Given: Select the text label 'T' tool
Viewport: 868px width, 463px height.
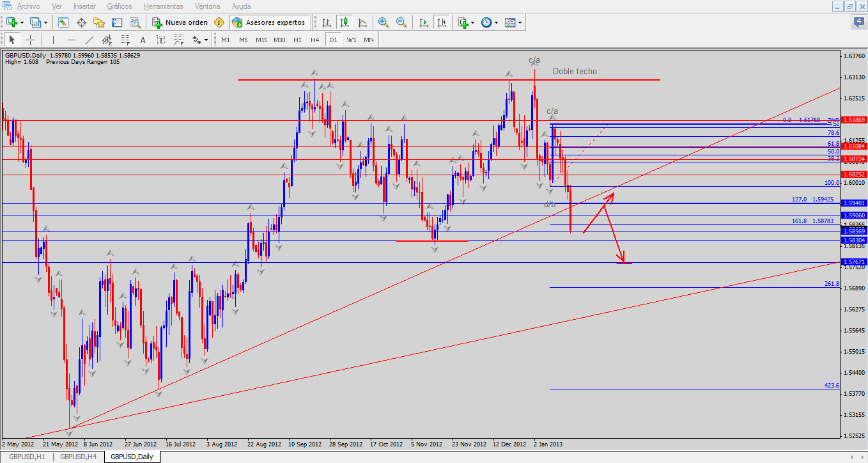Looking at the screenshot, I should tap(160, 40).
